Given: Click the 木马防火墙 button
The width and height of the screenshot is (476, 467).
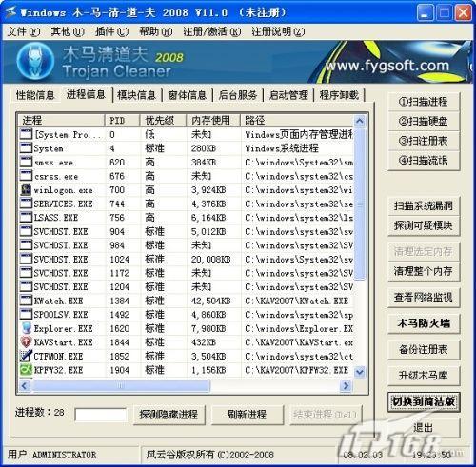Looking at the screenshot, I should (x=424, y=323).
